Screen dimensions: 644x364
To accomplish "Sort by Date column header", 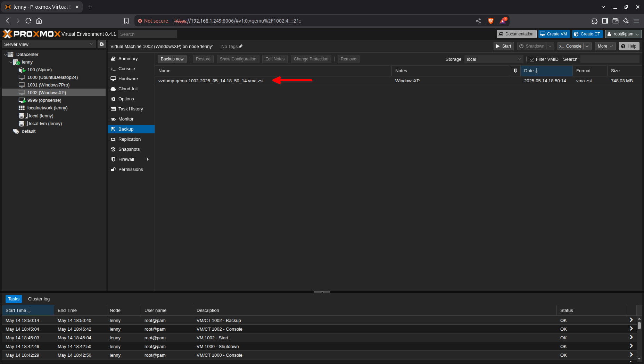I will [546, 71].
